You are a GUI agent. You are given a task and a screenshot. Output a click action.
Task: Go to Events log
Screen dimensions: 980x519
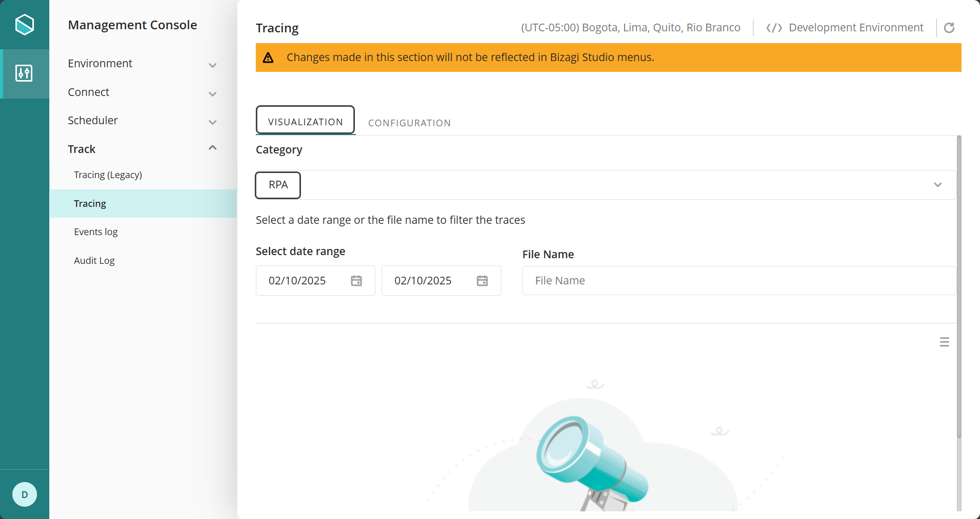[x=96, y=232]
